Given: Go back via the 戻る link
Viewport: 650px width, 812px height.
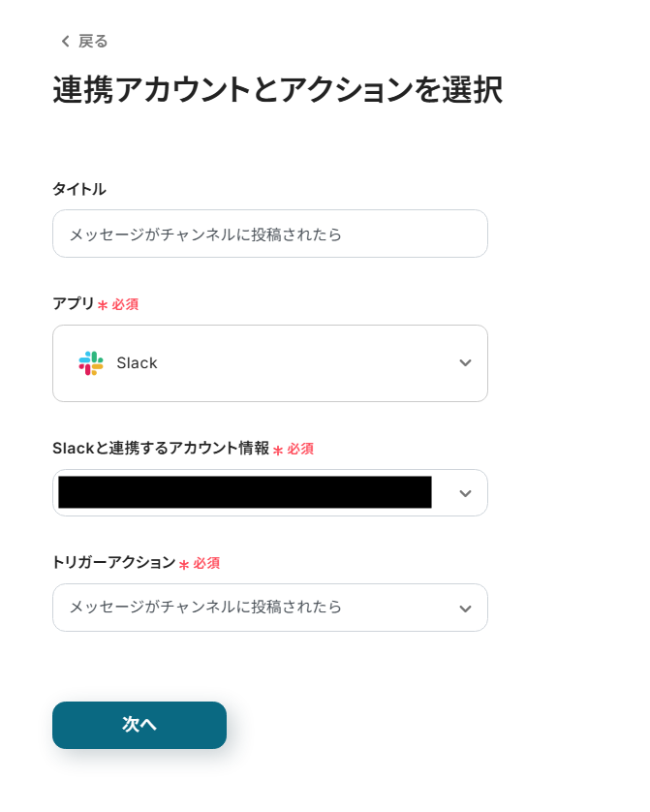Looking at the screenshot, I should (93, 41).
